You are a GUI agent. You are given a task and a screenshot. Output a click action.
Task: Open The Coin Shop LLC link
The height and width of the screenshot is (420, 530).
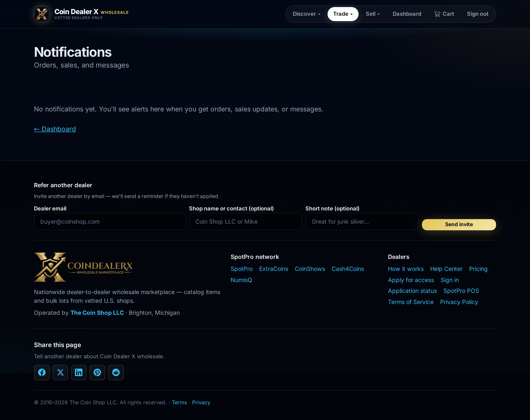(97, 313)
